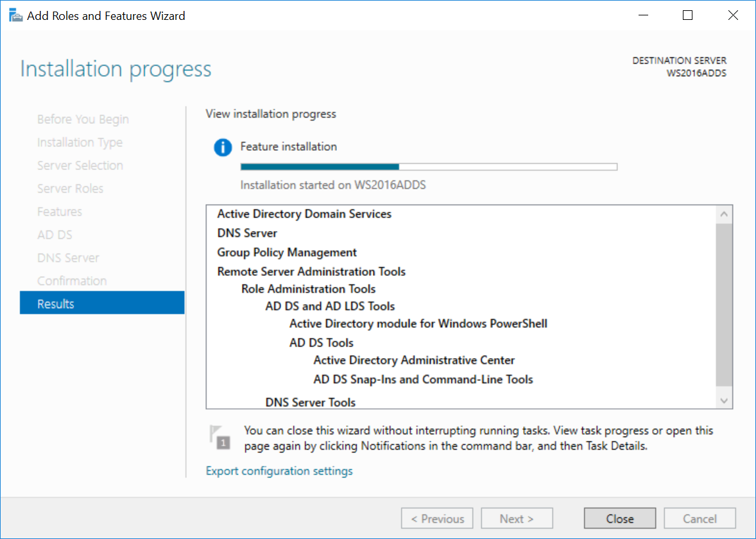This screenshot has height=539, width=756.
Task: Click the 'WS2016ADDS' destination server name
Action: coord(696,73)
